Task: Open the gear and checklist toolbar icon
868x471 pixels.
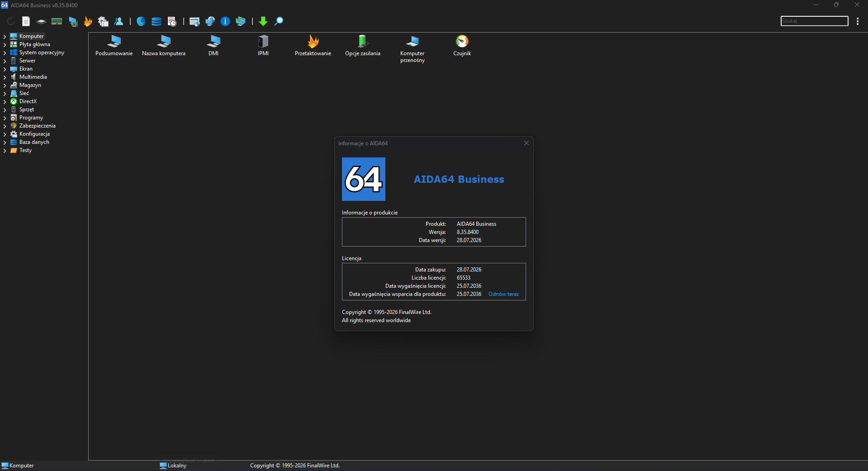Action: coord(103,21)
